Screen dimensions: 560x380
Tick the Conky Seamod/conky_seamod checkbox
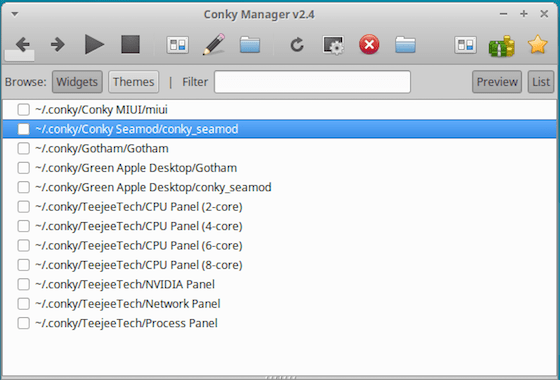[24, 129]
